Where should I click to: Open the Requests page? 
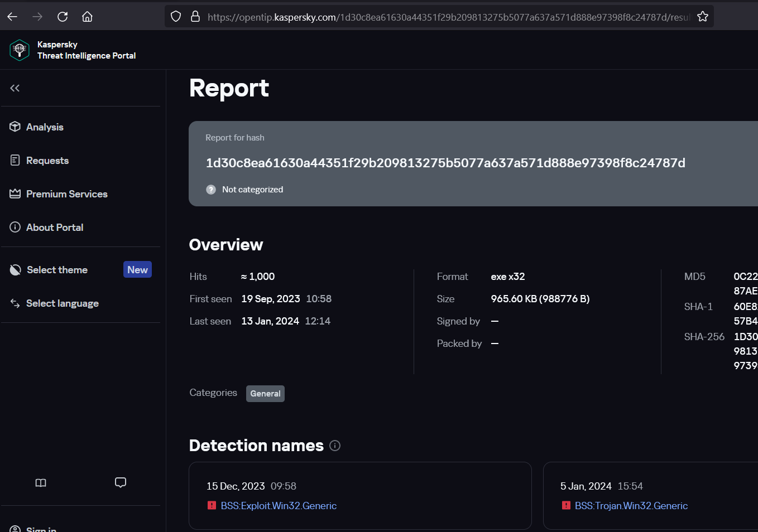tap(47, 161)
